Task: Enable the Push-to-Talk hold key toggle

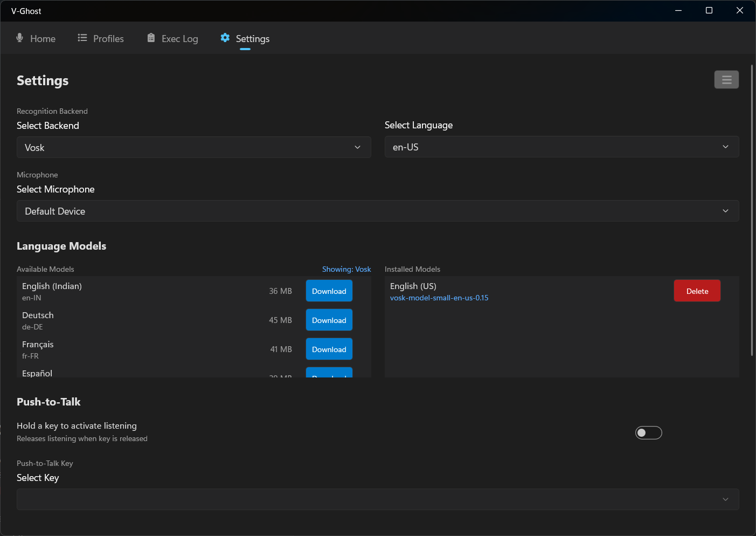Action: pyautogui.click(x=648, y=433)
